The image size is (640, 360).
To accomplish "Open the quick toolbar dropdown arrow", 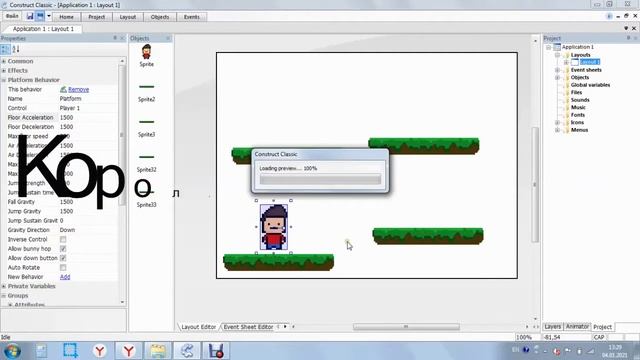I will point(49,16).
